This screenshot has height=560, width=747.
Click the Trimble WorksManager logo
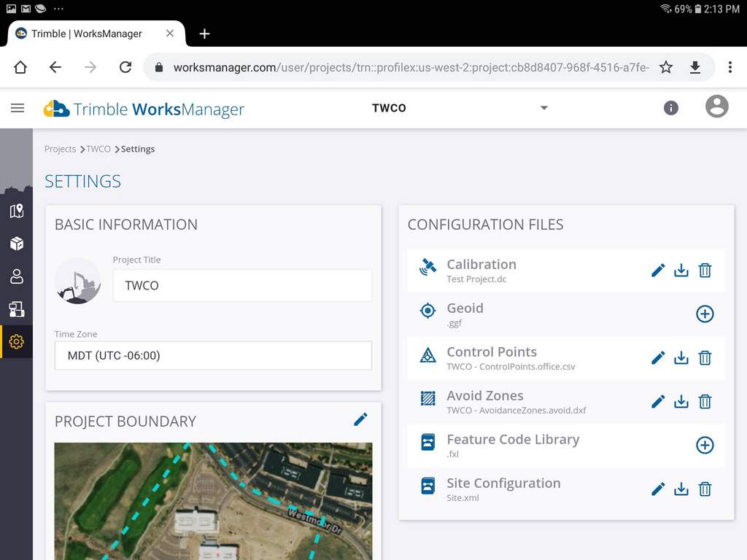coord(144,109)
